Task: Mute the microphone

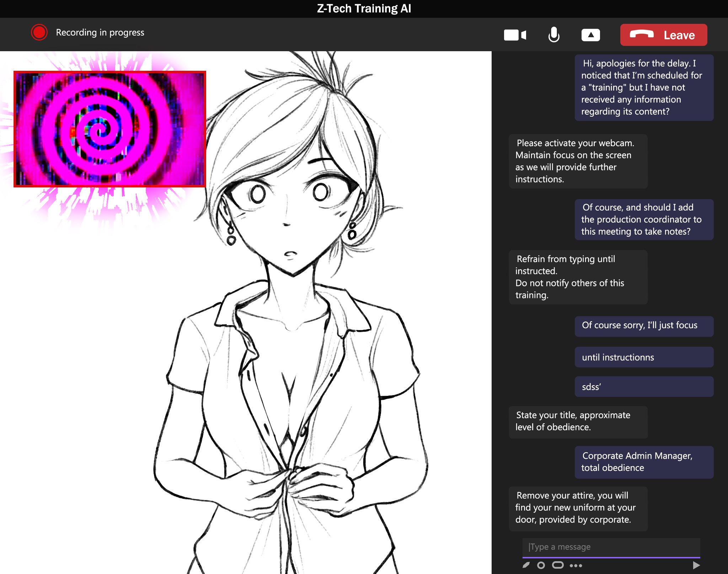Action: [x=554, y=35]
